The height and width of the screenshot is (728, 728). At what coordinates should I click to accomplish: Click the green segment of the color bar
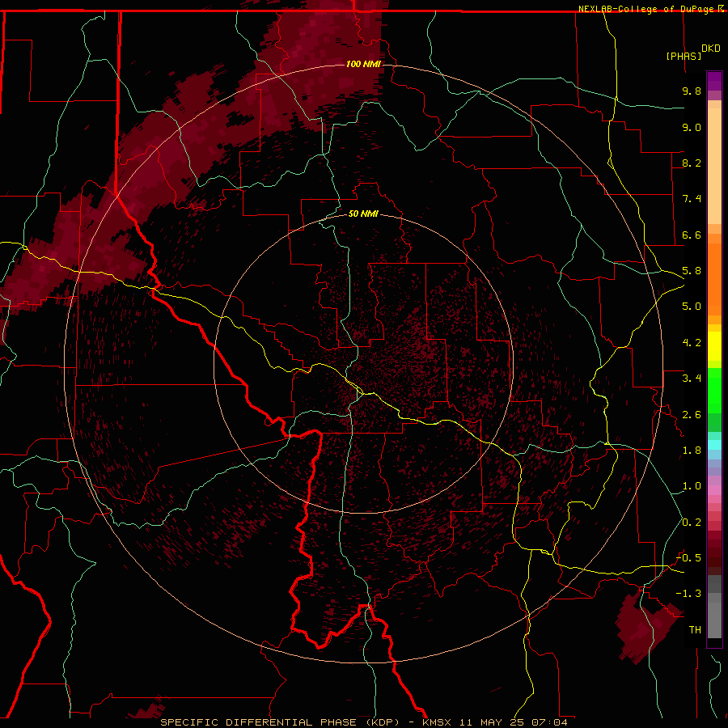tap(714, 390)
